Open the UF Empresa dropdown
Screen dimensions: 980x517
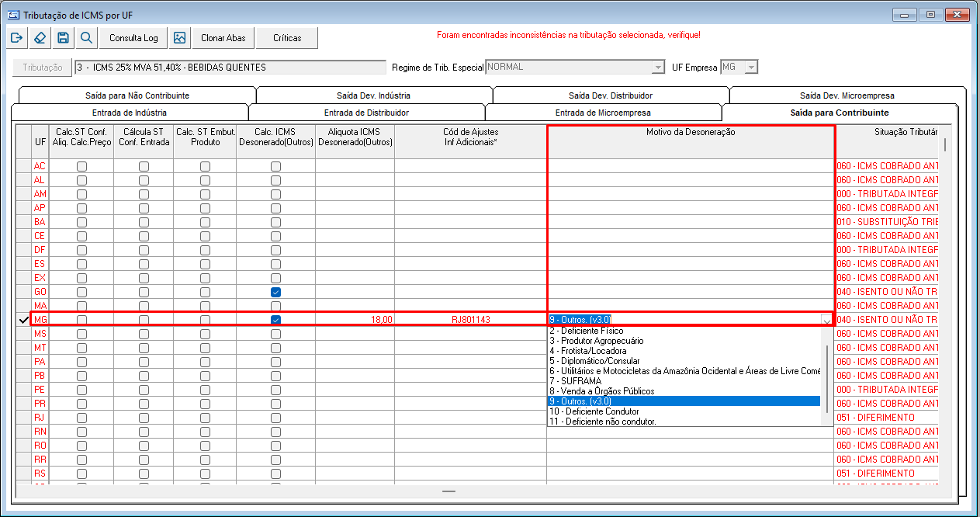[x=750, y=68]
